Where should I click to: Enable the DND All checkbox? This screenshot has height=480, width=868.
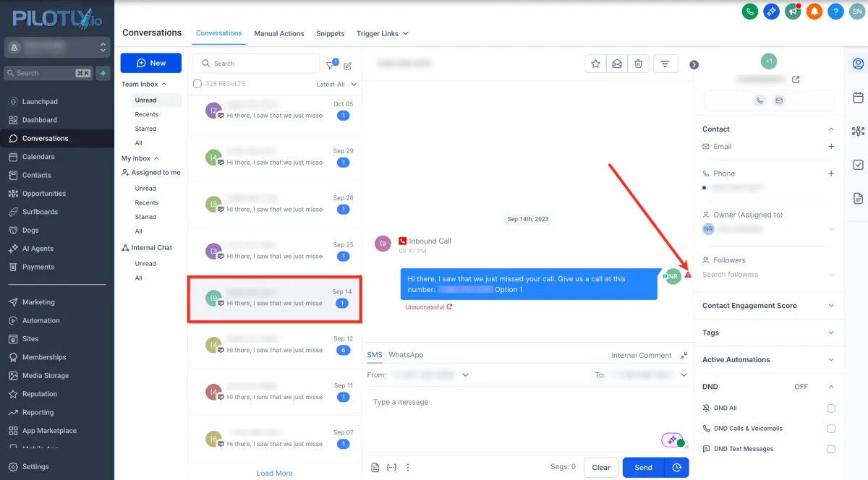831,408
